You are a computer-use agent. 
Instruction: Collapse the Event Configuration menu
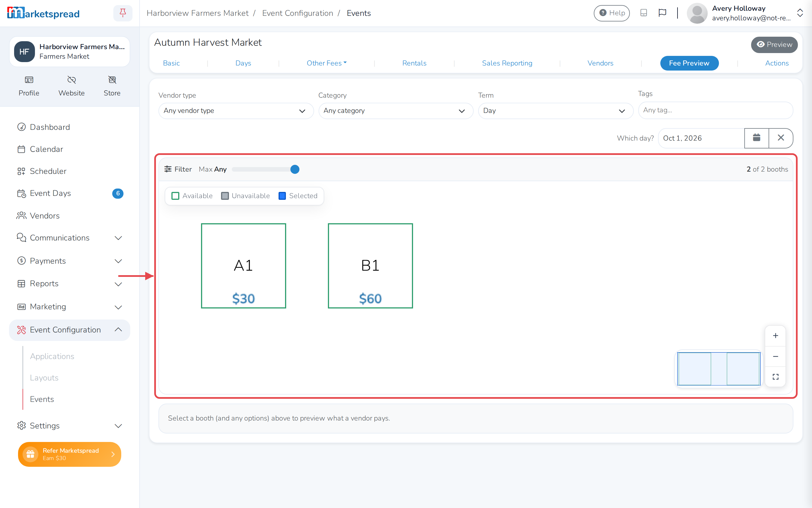[x=69, y=330]
